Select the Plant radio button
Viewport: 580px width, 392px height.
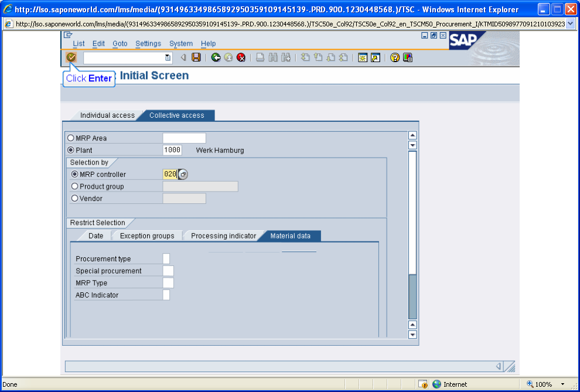coord(71,150)
